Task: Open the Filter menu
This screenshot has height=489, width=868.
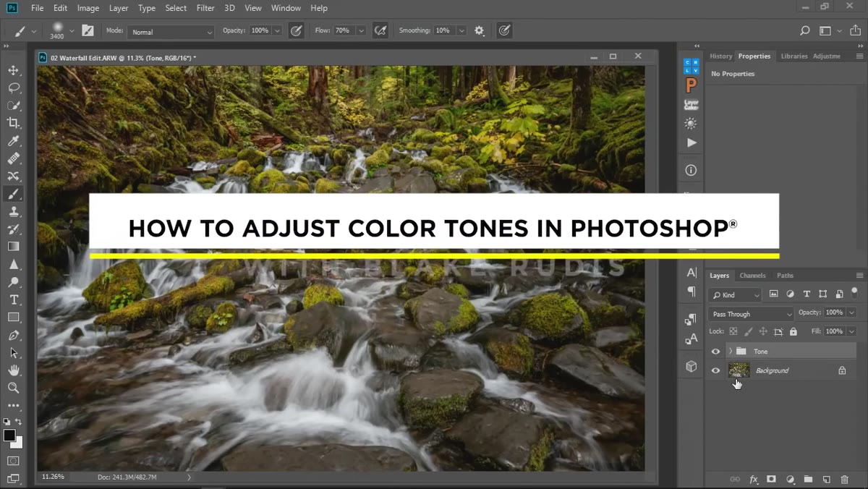Action: [205, 8]
